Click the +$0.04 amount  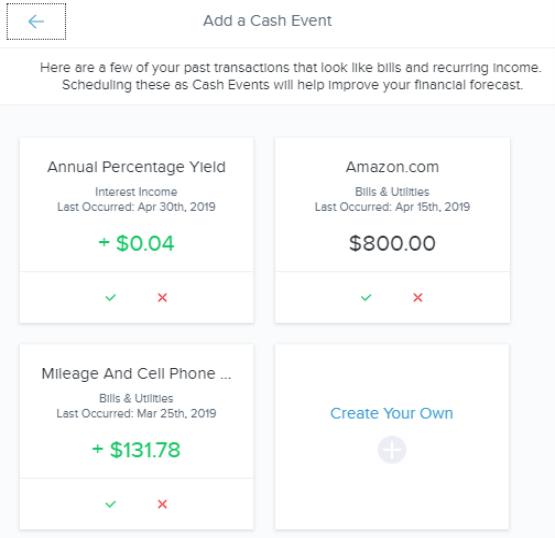pos(136,244)
